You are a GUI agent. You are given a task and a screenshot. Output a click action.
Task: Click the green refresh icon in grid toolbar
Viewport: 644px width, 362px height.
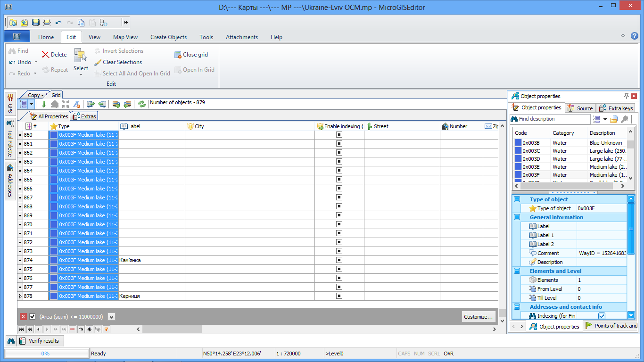(x=141, y=104)
